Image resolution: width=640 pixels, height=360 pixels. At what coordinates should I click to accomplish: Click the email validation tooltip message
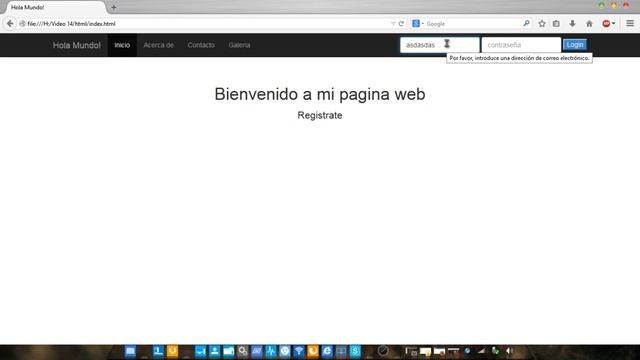[x=519, y=58]
